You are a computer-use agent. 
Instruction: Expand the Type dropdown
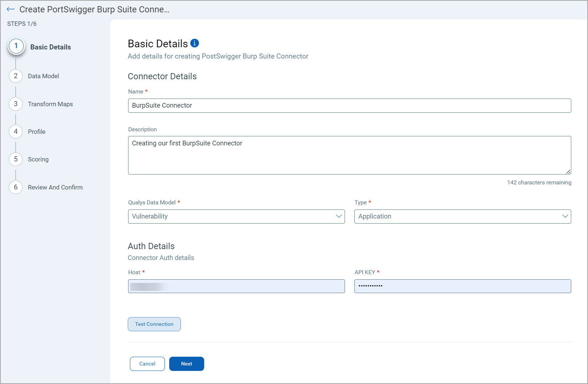[x=462, y=216]
